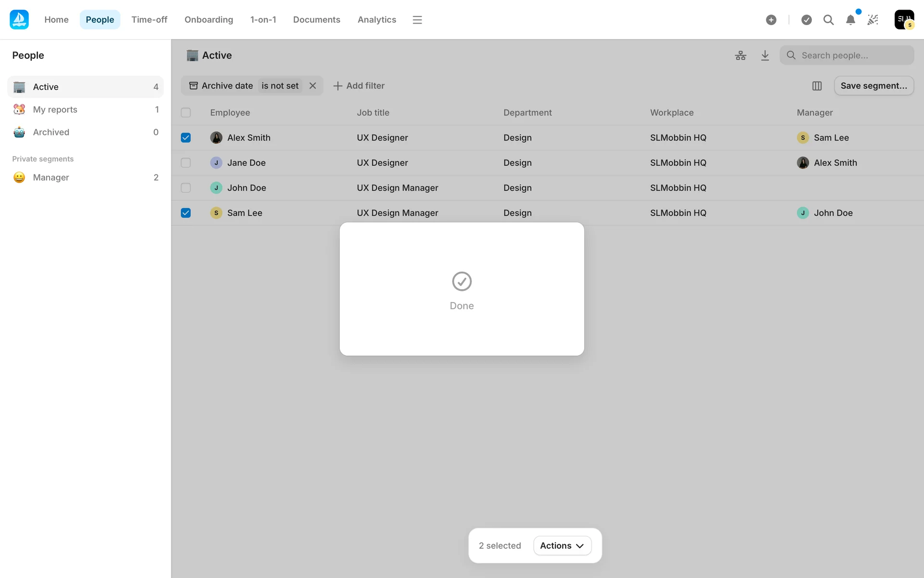Open the user profile avatar menu
Image resolution: width=924 pixels, height=578 pixels.
(x=904, y=20)
